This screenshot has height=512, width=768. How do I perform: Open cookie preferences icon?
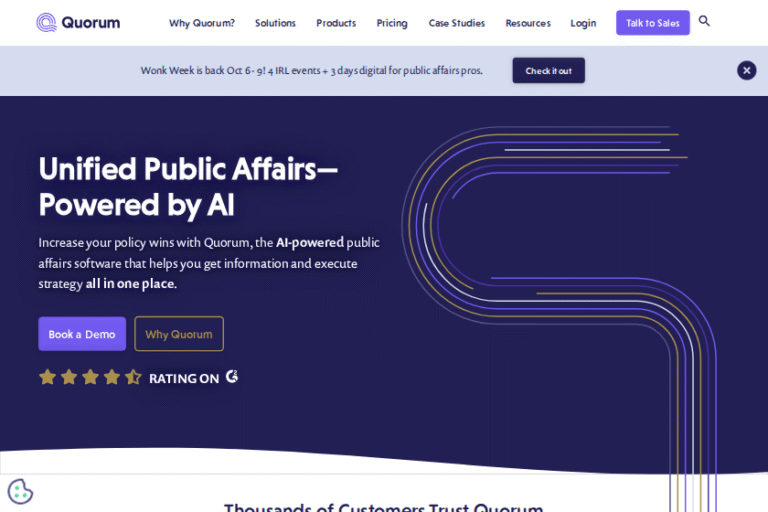coord(20,491)
